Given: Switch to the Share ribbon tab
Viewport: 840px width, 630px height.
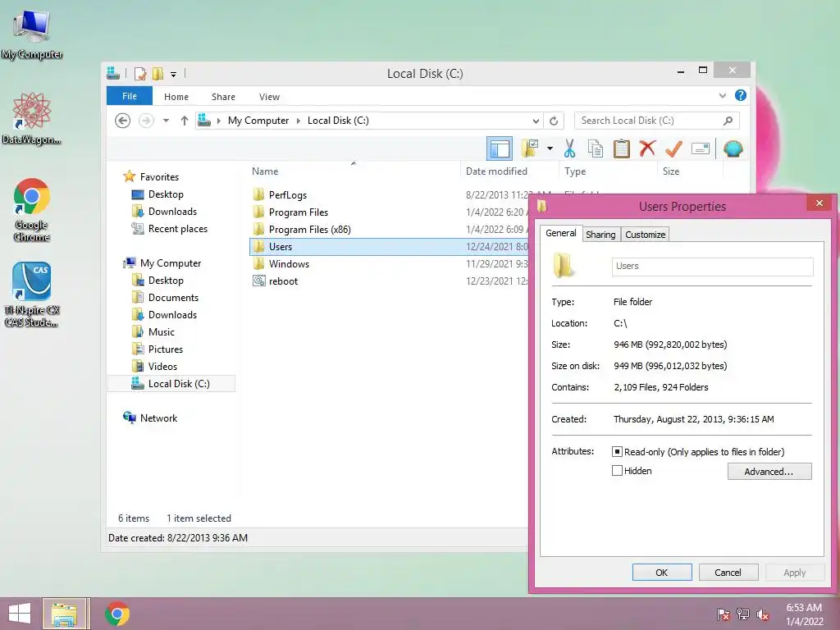Looking at the screenshot, I should point(223,97).
